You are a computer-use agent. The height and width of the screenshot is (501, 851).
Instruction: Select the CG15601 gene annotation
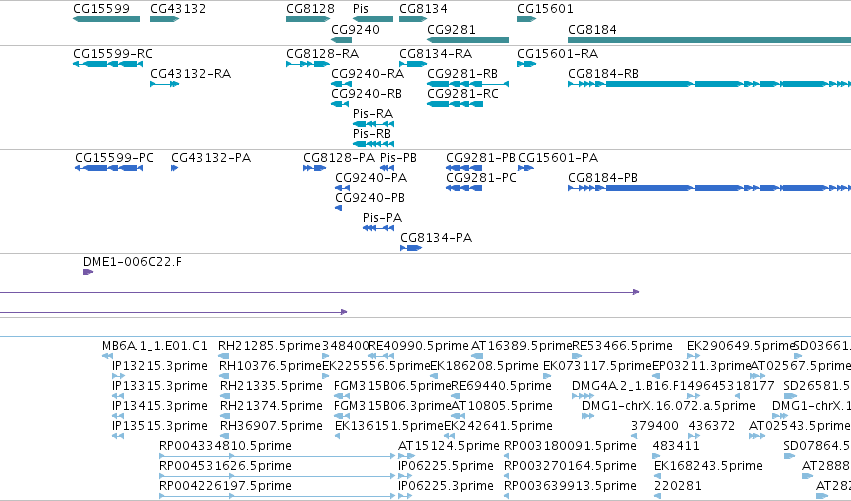pyautogui.click(x=526, y=19)
